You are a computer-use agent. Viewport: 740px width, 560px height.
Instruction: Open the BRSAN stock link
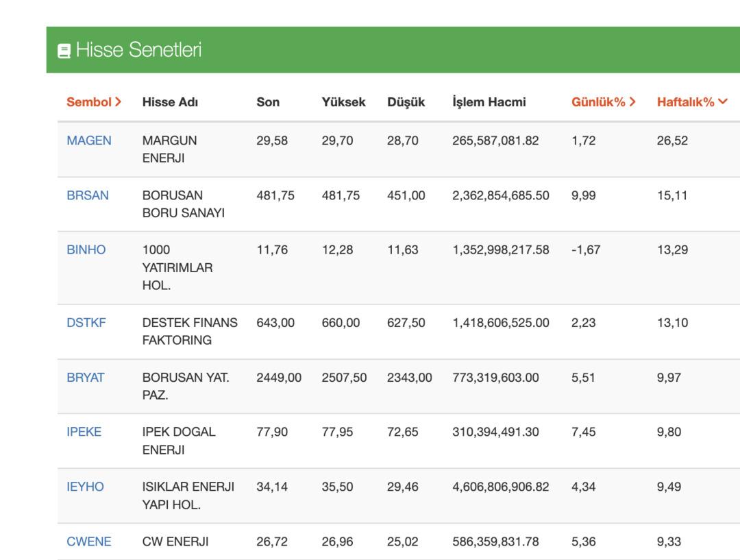point(87,195)
